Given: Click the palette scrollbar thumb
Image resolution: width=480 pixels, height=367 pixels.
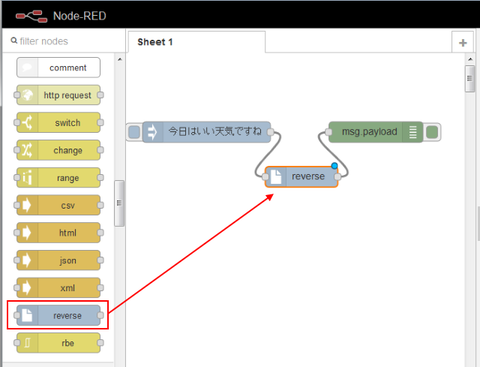Looking at the screenshot, I should pyautogui.click(x=119, y=203).
